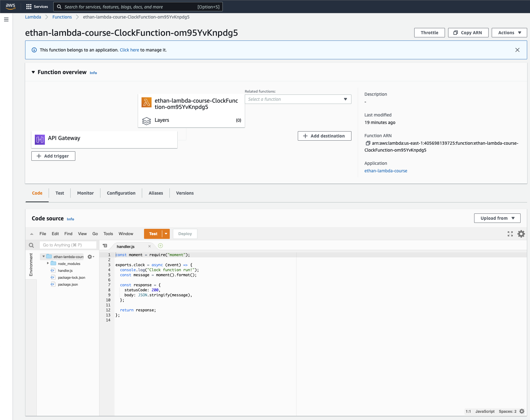Viewport: 530px width, 420px height.
Task: Toggle editor fullscreen mode icon
Action: pos(510,234)
